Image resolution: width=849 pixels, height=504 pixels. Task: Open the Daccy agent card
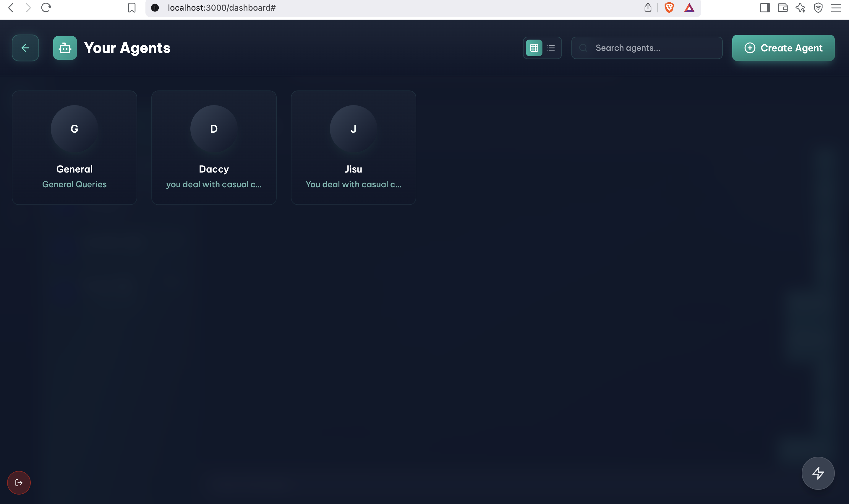tap(214, 147)
